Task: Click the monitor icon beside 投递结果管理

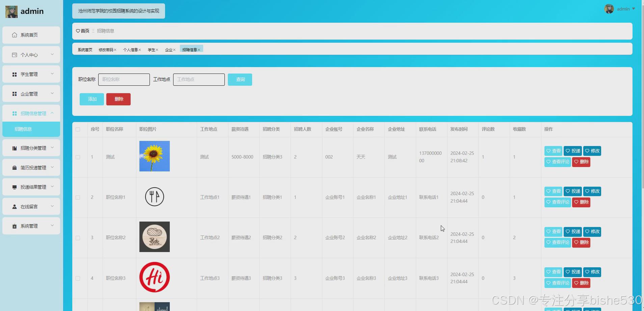Action: (x=15, y=187)
